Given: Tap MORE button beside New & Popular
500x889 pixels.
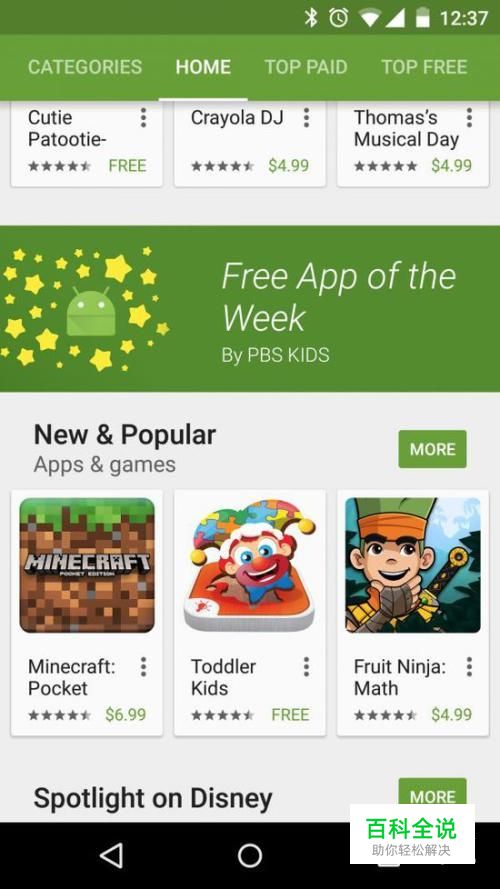Looking at the screenshot, I should pos(433,449).
